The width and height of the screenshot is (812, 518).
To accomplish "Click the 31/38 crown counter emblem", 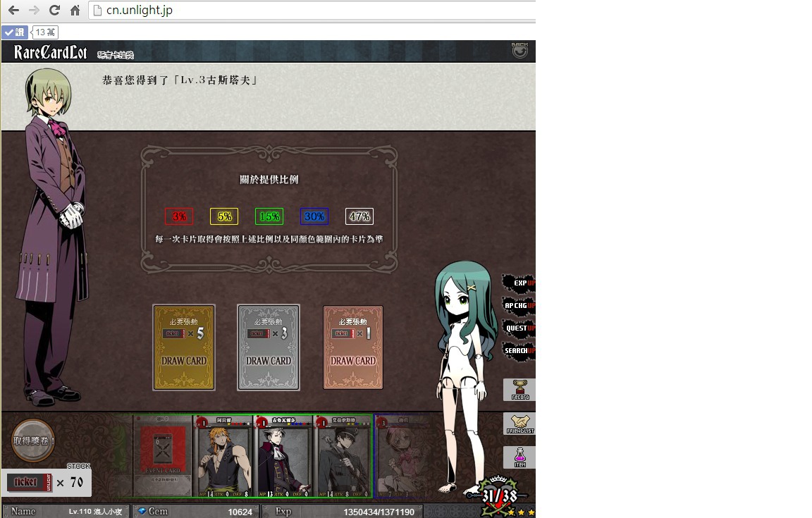I will click(499, 496).
